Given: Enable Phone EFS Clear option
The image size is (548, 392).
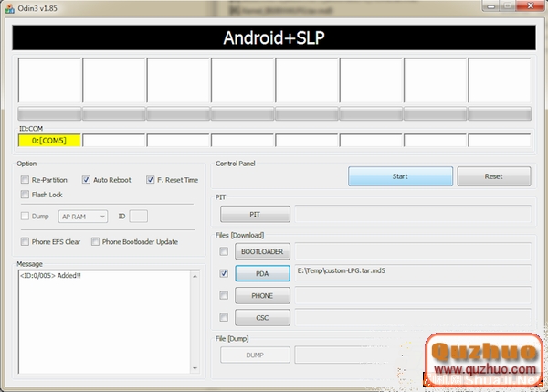Looking at the screenshot, I should click(25, 241).
